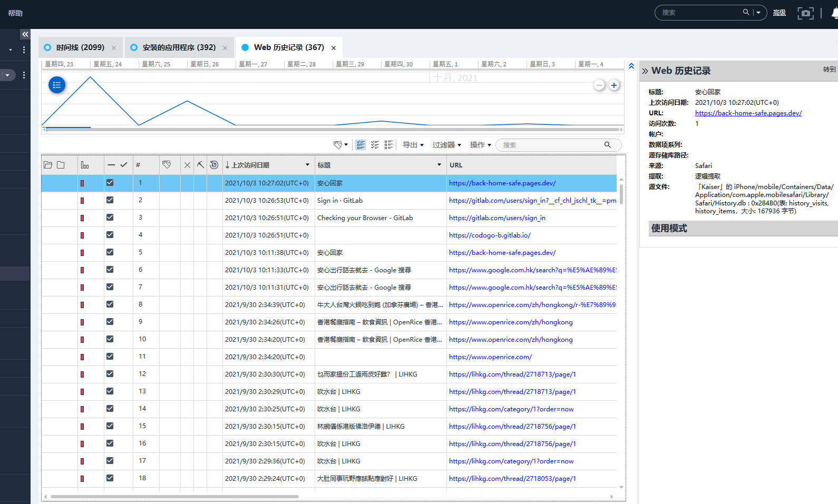Open the 上次访问日期 column filter arrow
This screenshot has height=504, width=838.
click(308, 165)
